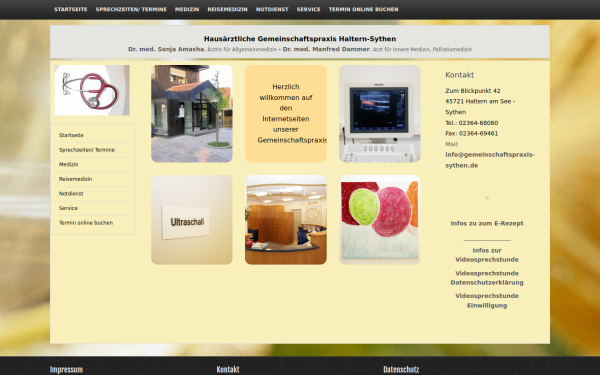The height and width of the screenshot is (375, 600).
Task: Open Infos zur Videosprechstunde link
Action: tap(487, 255)
